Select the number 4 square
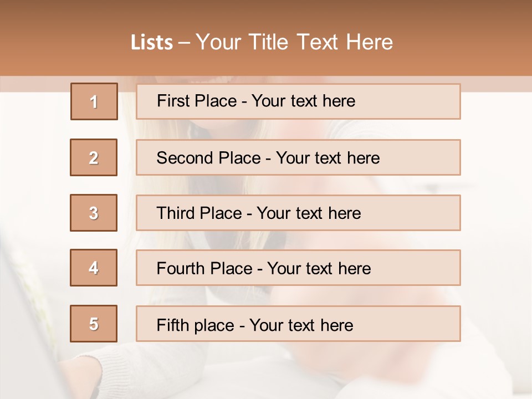The width and height of the screenshot is (532, 399). point(94,268)
